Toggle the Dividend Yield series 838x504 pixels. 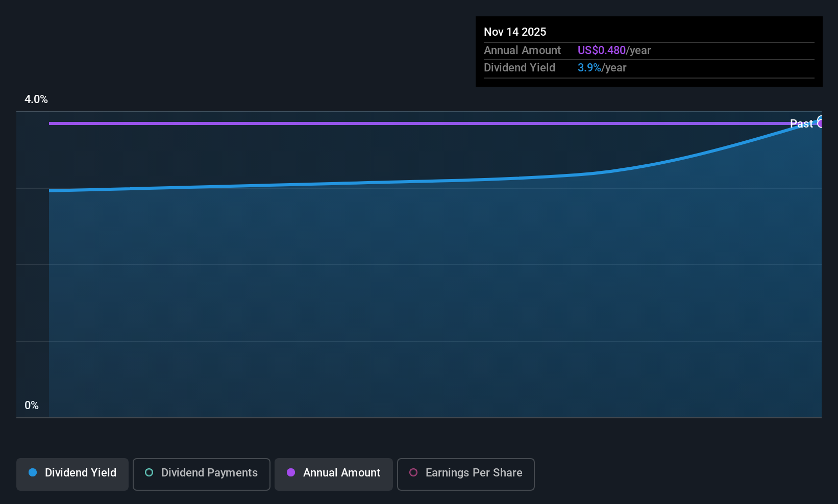pos(72,474)
